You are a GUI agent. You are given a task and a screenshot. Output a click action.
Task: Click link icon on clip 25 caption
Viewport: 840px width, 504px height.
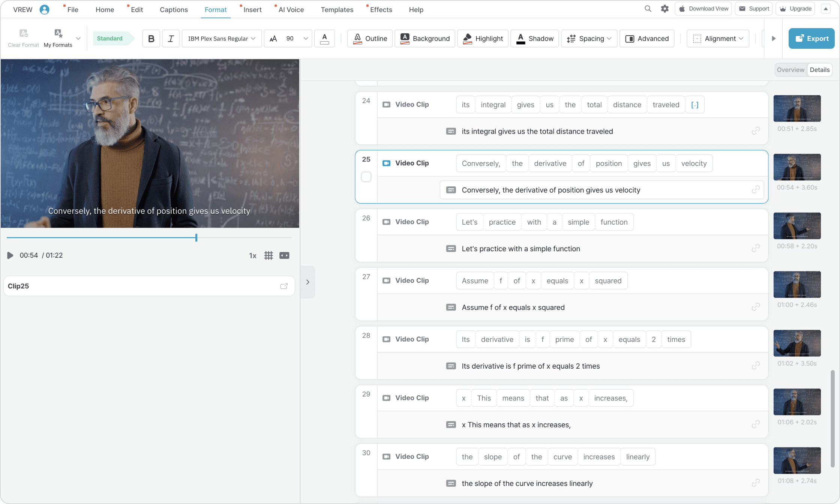756,190
